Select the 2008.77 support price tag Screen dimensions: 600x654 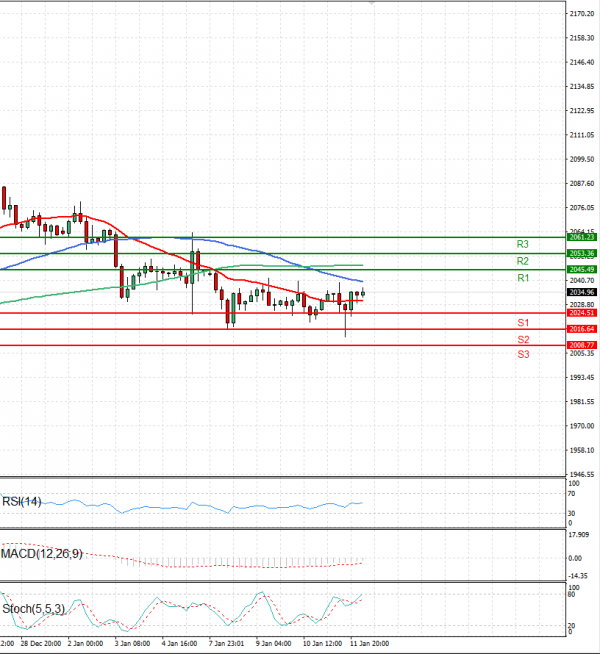tap(582, 345)
